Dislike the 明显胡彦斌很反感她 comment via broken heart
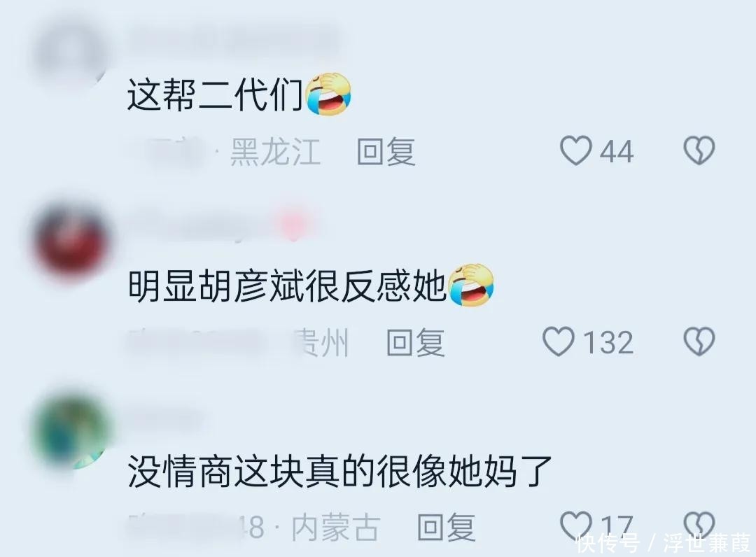 click(699, 341)
